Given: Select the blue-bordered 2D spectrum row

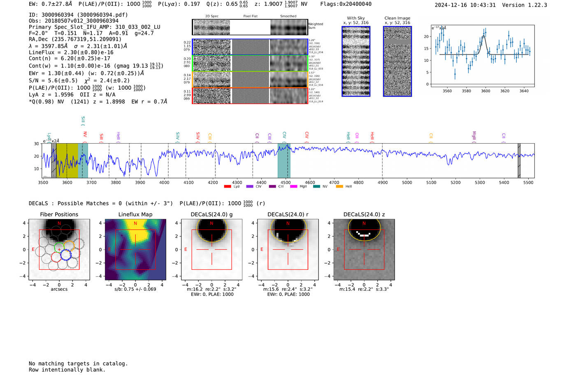Looking at the screenshot, I should 250,47.
